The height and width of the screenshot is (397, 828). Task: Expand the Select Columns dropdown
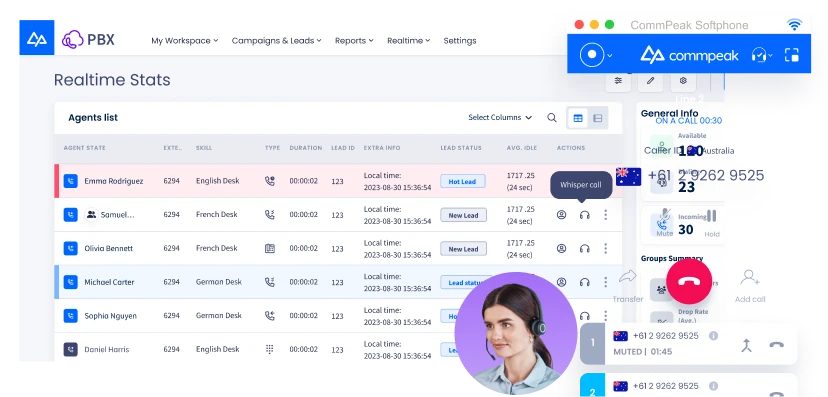(x=500, y=118)
